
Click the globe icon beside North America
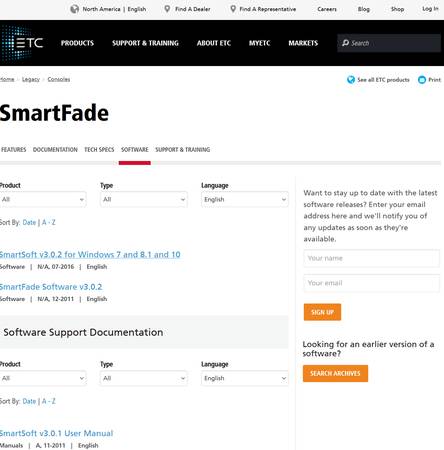tap(75, 9)
